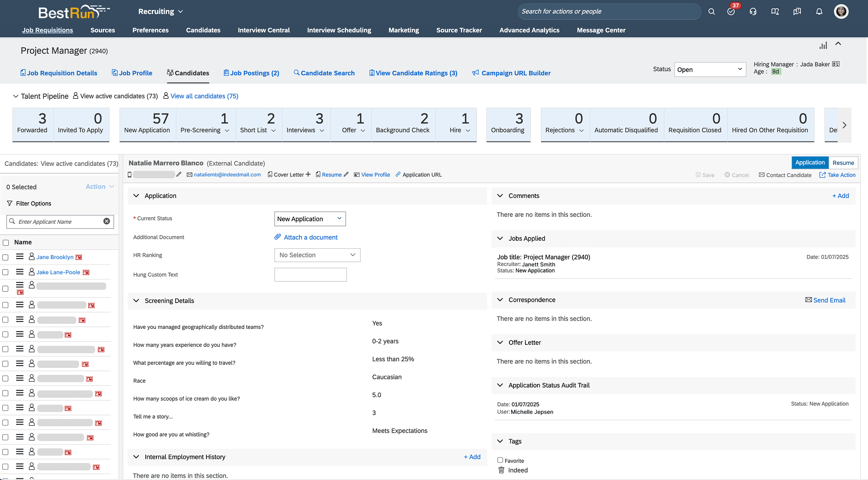Image resolution: width=868 pixels, height=480 pixels.
Task: Open the to-do checkmark icon with badge 37
Action: (731, 11)
